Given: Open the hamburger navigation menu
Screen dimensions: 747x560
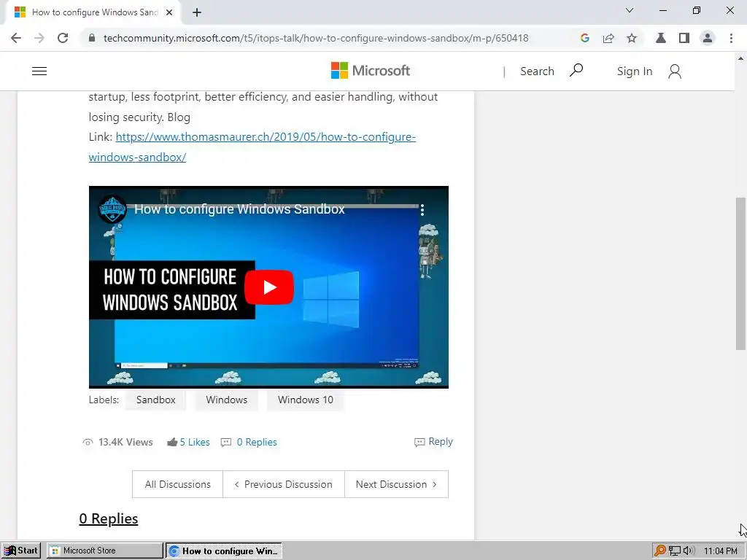Looking at the screenshot, I should click(39, 71).
